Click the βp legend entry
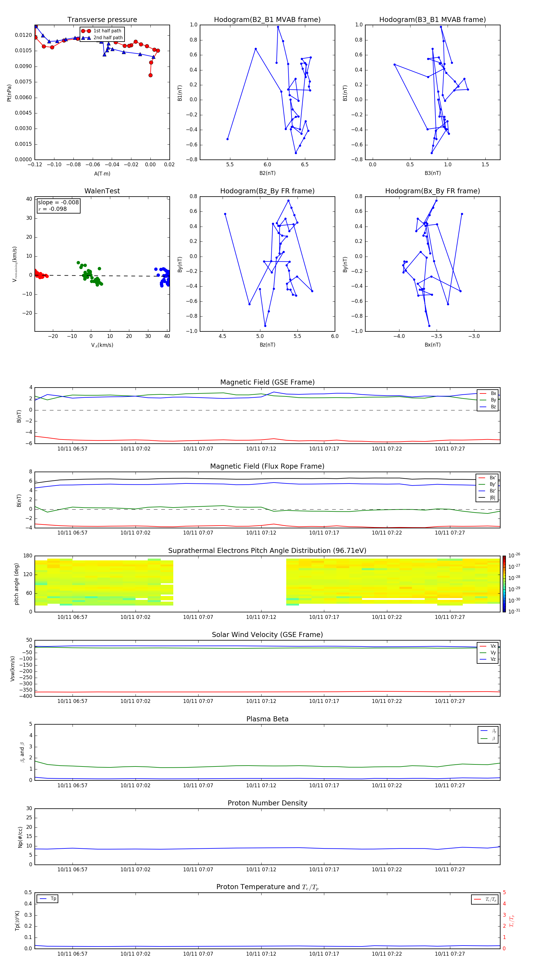This screenshot has height=980, width=535. click(488, 731)
